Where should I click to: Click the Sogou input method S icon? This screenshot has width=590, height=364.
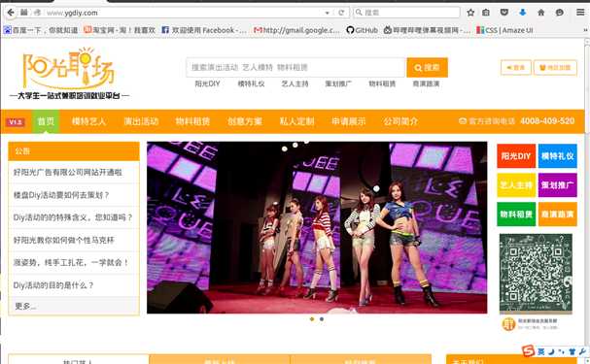tap(529, 350)
